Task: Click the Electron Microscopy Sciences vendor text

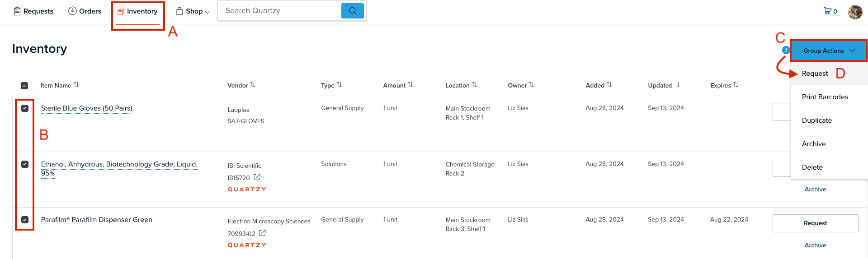Action: point(269,222)
